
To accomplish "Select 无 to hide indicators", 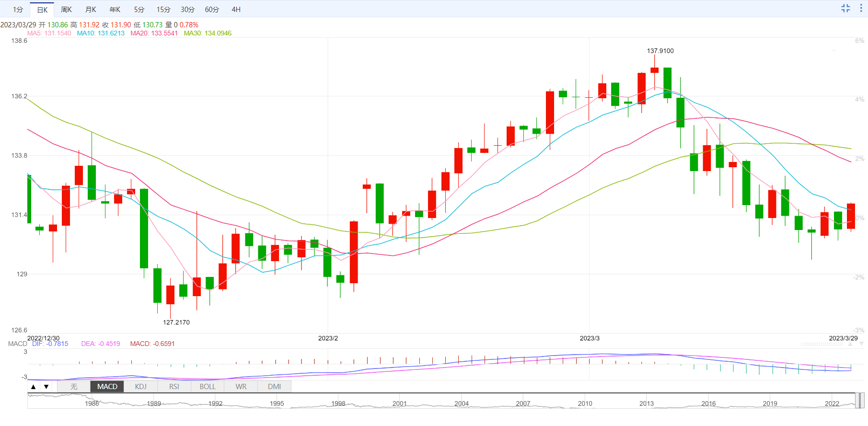I will pos(74,387).
